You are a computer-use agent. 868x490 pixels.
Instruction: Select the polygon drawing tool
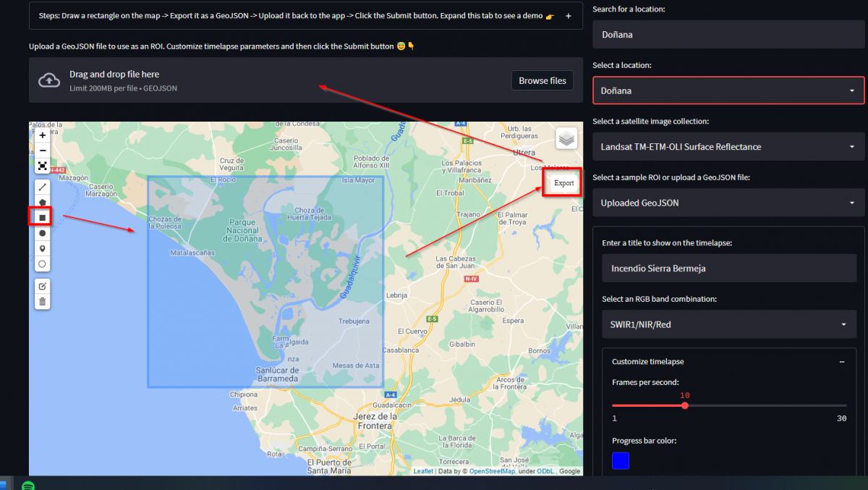pyautogui.click(x=42, y=201)
